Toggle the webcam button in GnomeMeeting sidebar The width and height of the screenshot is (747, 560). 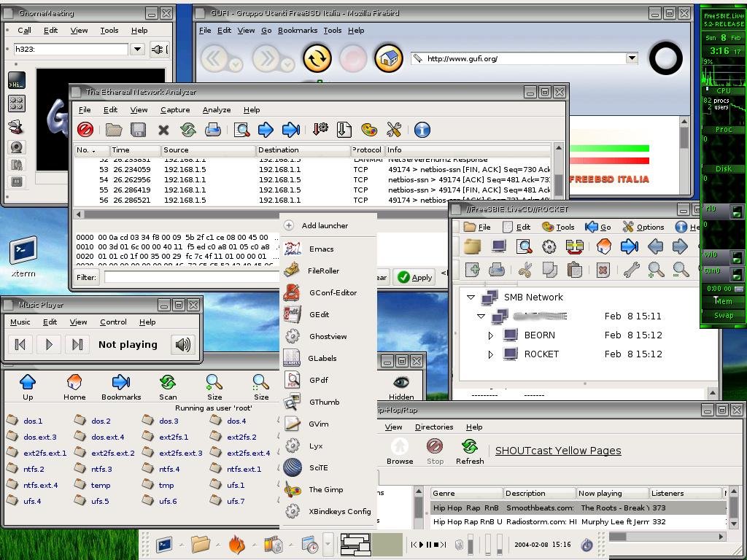17,147
